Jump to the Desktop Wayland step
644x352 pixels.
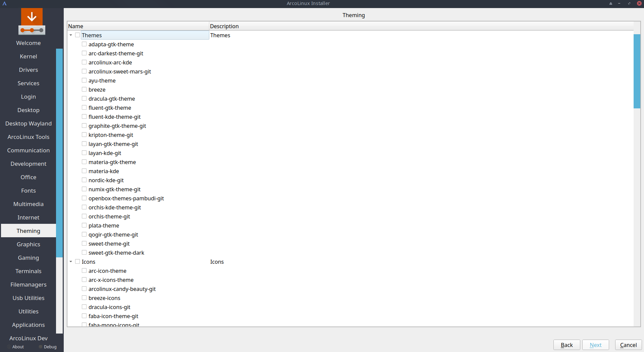[x=29, y=123]
